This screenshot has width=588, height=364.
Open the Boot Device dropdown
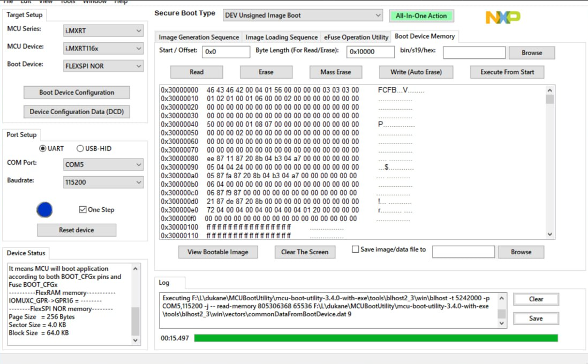click(x=103, y=66)
